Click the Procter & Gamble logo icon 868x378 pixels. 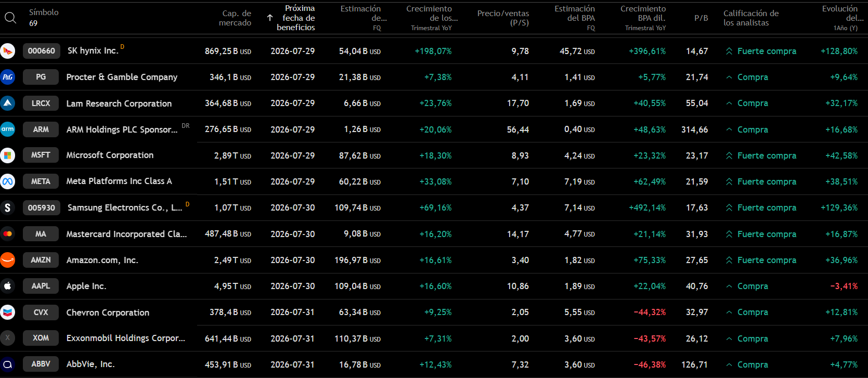tap(8, 77)
